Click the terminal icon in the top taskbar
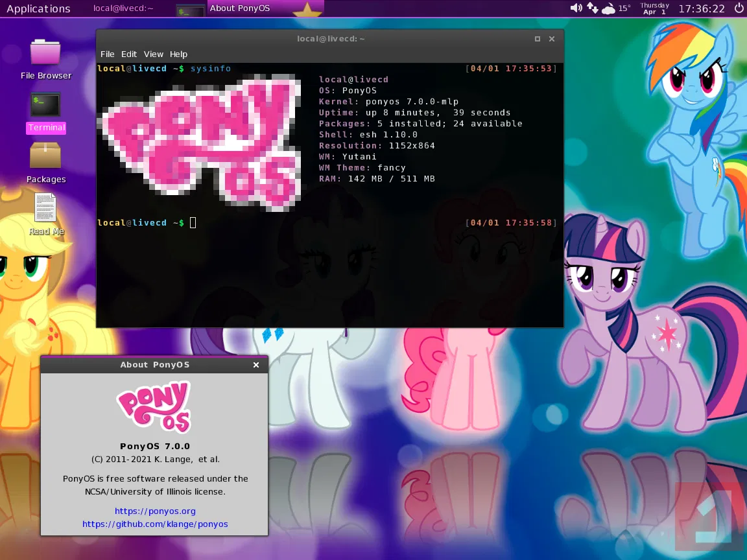 coord(189,10)
